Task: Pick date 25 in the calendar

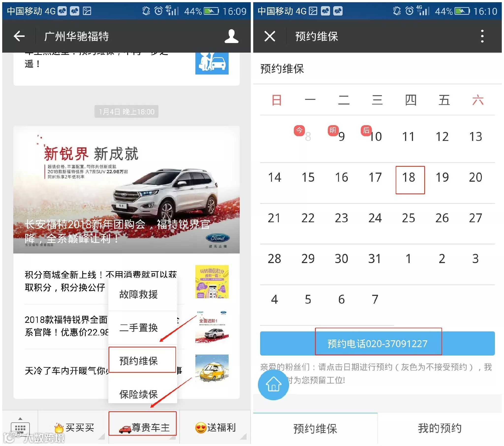Action: pyautogui.click(x=409, y=218)
